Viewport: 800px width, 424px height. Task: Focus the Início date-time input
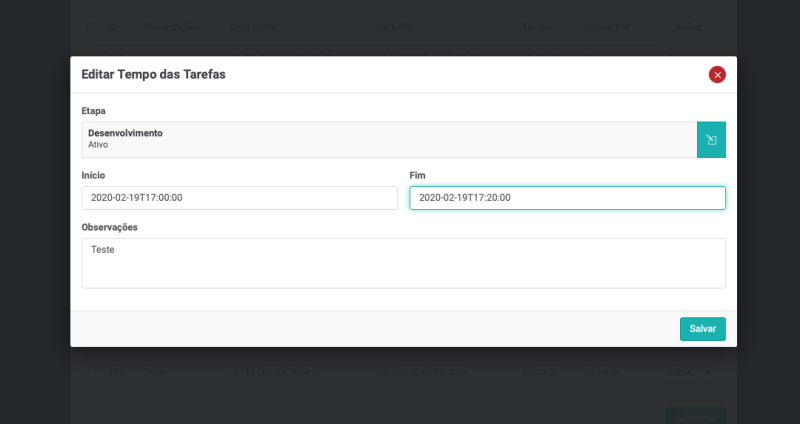[239, 198]
